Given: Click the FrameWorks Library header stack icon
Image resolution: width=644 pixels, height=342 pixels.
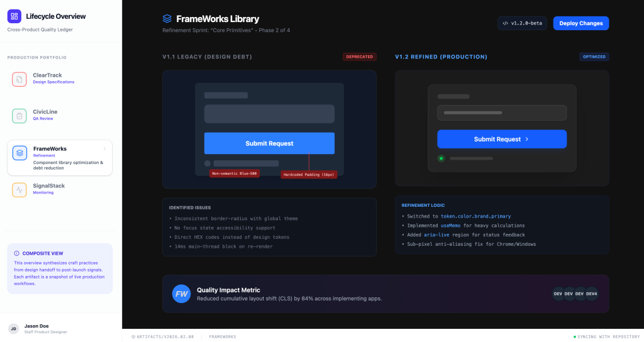Looking at the screenshot, I should coord(167,19).
